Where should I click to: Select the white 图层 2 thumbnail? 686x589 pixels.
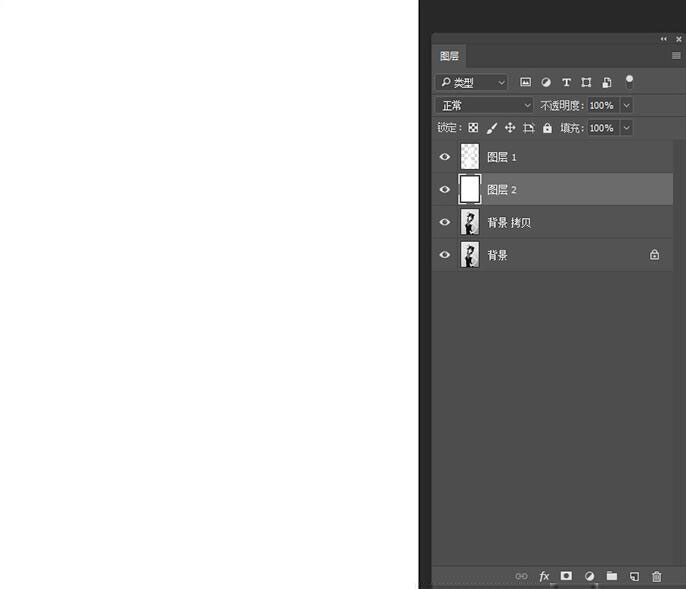[x=470, y=189]
